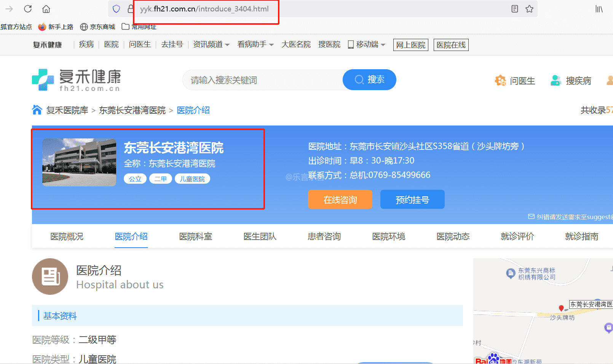Open 大医名院 in the top navigation
613x364 pixels.
pyautogui.click(x=296, y=45)
